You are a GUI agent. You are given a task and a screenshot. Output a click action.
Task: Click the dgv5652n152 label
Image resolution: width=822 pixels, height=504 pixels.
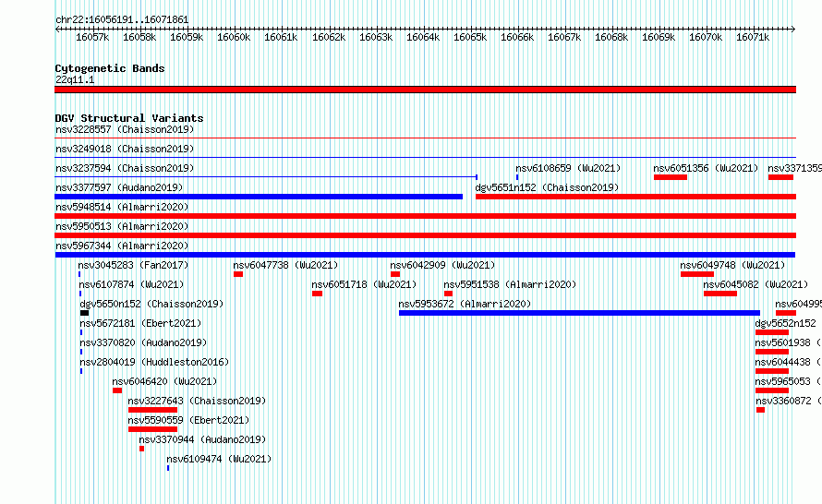pyautogui.click(x=785, y=323)
